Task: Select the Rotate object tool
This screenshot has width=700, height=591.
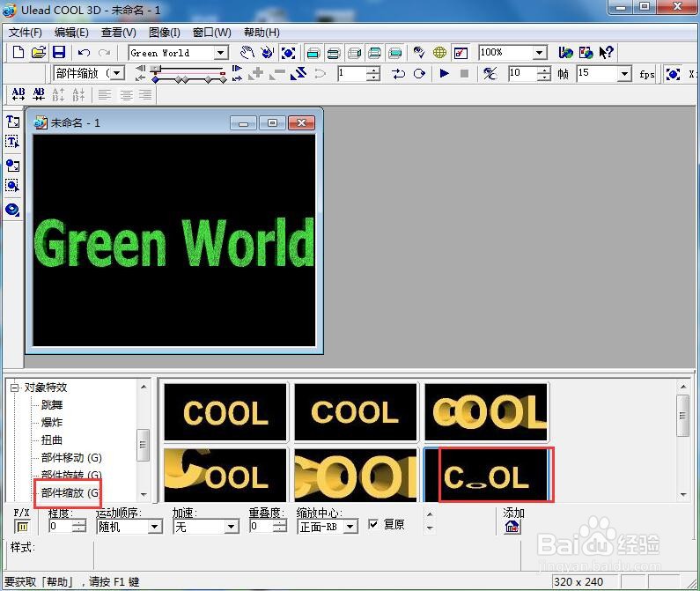Action: click(x=267, y=53)
